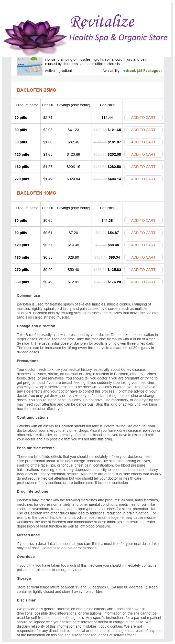The height and width of the screenshot is (644, 175).
Task: Add 120 pills Baclofen 10mg to cart
Action: [x=143, y=245]
